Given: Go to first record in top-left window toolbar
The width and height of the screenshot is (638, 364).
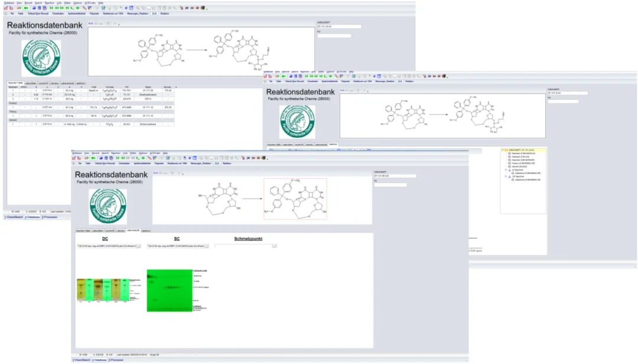Looking at the screenshot, I should (51, 8).
